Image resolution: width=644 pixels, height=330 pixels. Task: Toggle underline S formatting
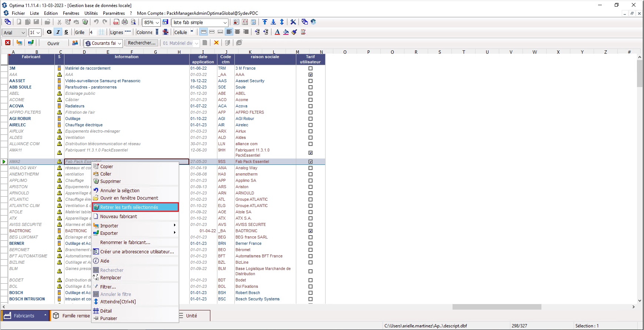pyautogui.click(x=66, y=32)
